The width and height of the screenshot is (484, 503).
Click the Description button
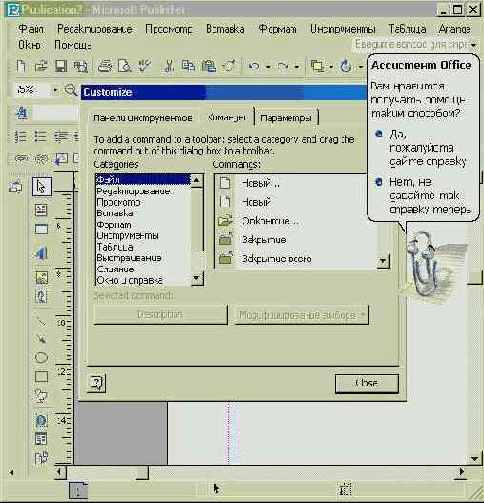[160, 315]
